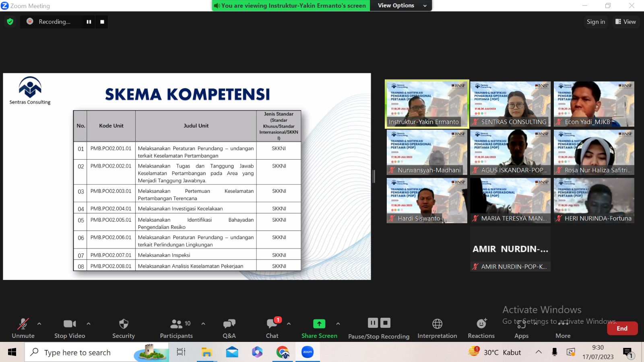
Task: Select Instruktur-Yakin Ermanto's video thumbnail
Action: pyautogui.click(x=426, y=103)
